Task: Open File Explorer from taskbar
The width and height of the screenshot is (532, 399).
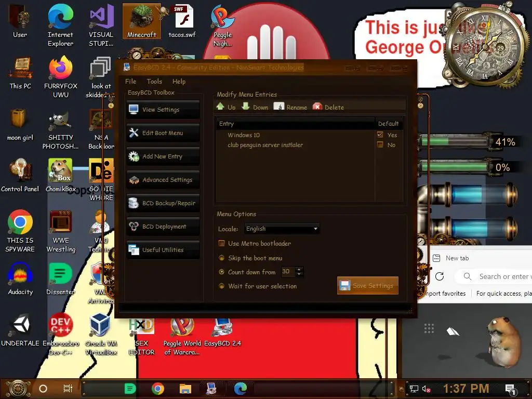Action: pos(185,389)
